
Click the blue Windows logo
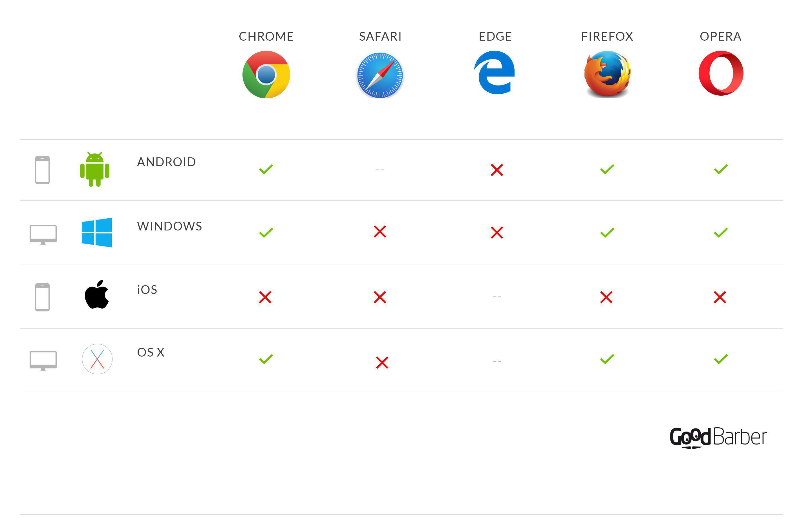97,232
